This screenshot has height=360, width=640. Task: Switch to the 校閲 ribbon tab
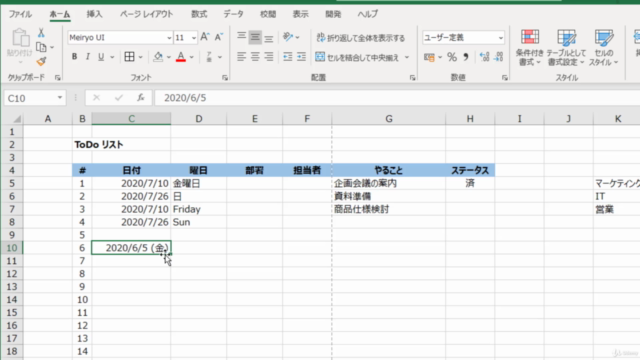(x=268, y=14)
